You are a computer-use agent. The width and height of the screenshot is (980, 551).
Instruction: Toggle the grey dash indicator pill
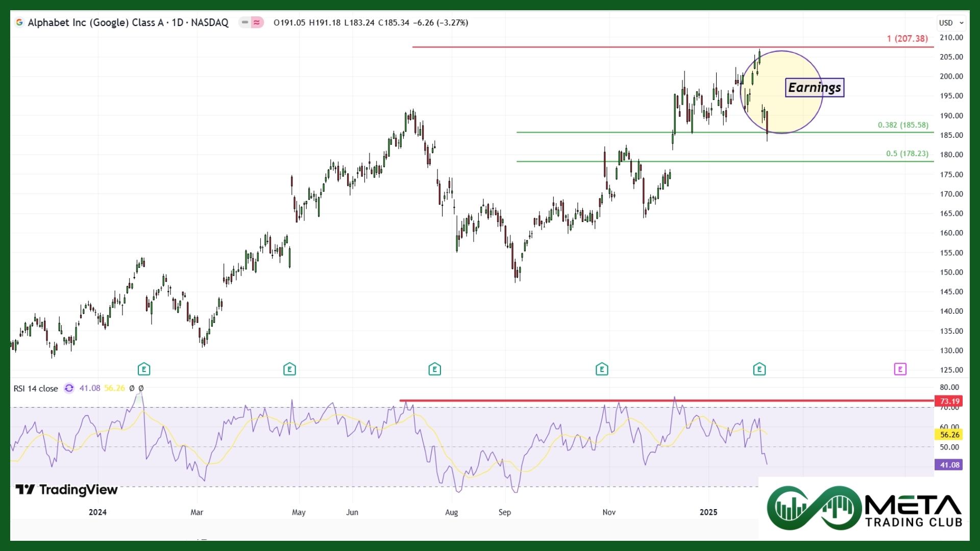245,22
